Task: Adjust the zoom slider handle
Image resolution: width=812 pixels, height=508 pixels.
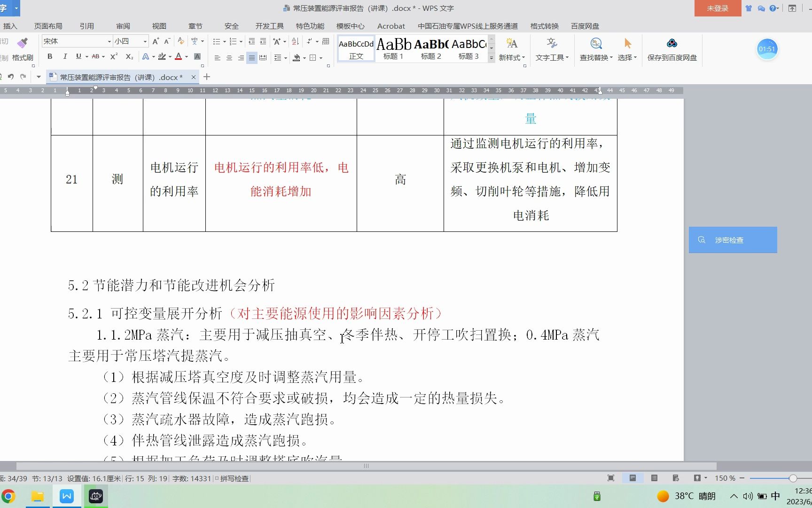Action: (793, 478)
